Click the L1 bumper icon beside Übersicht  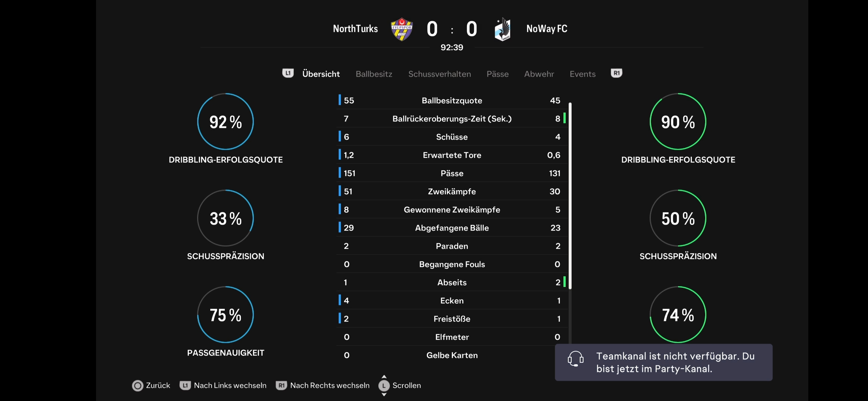pos(288,73)
